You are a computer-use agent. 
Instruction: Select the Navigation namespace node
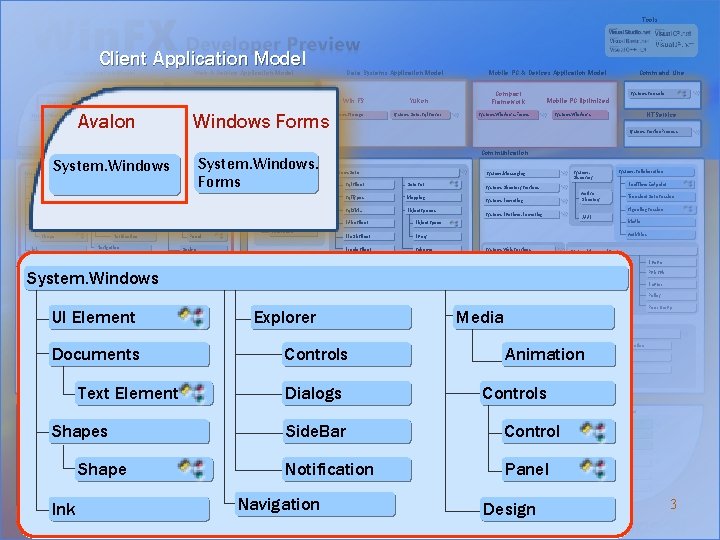coord(315,504)
